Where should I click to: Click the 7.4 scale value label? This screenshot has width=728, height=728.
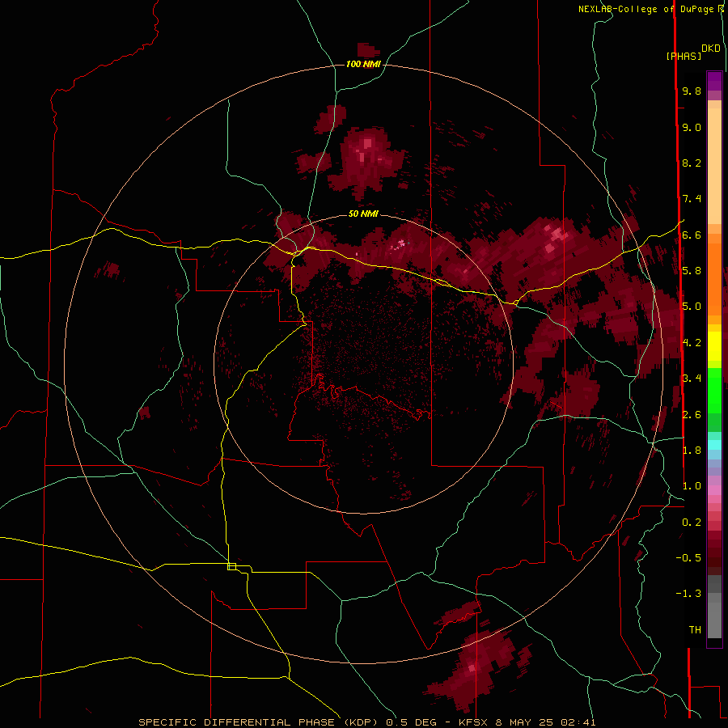pyautogui.click(x=692, y=199)
